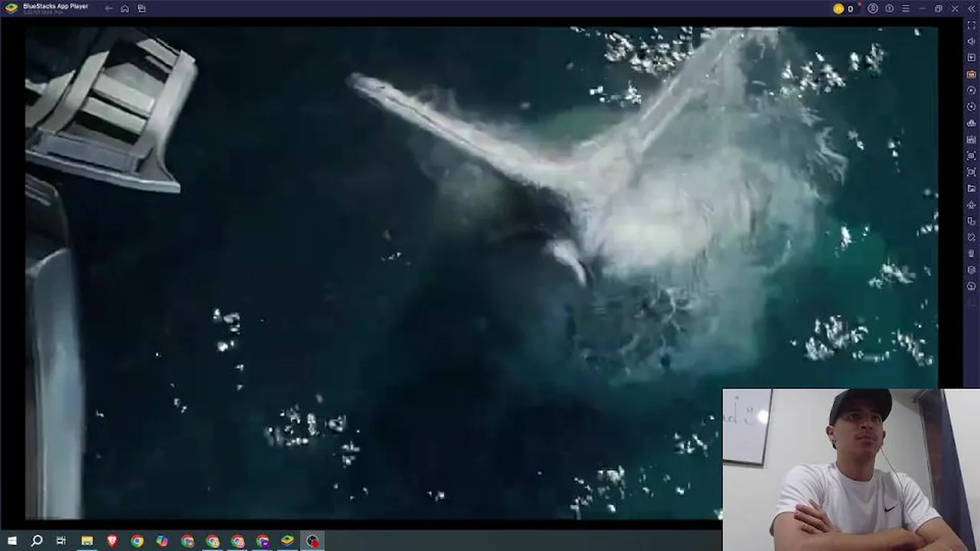Viewport: 980px width, 551px height.
Task: Open the media folder icon in sidebar
Action: (972, 188)
